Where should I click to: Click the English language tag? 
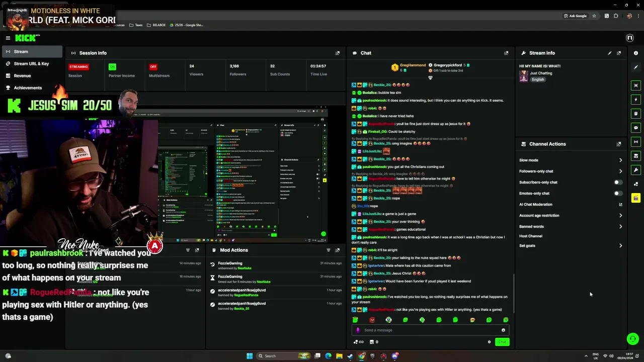(x=538, y=79)
